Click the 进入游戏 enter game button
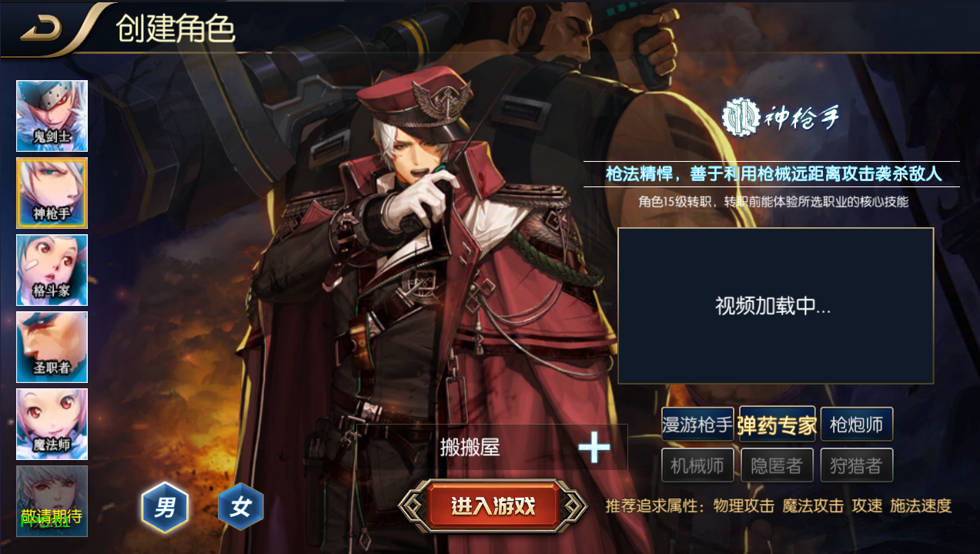Screen dimensions: 980x554 point(493,506)
